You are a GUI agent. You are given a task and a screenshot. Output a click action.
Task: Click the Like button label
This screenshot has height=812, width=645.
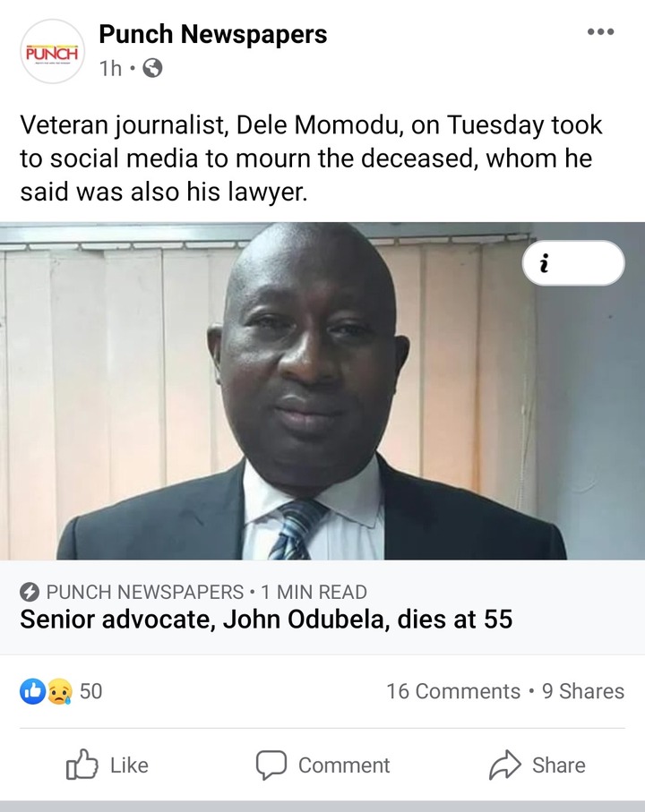(129, 765)
